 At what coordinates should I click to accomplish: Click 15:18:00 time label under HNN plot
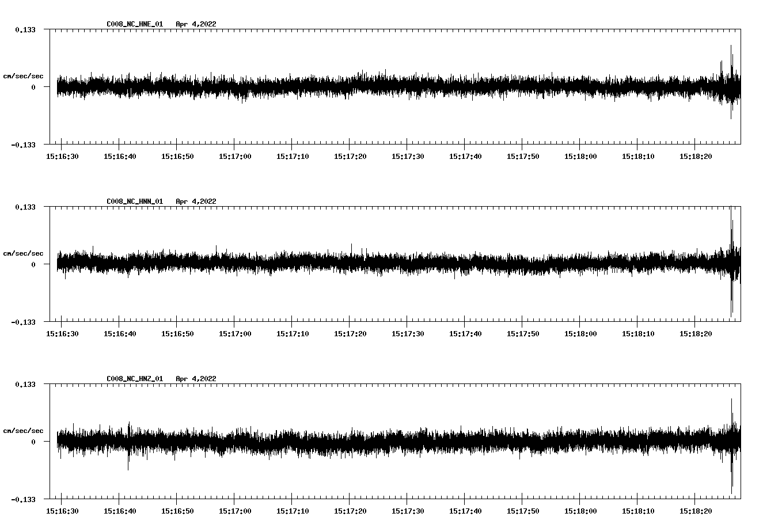tap(580, 334)
